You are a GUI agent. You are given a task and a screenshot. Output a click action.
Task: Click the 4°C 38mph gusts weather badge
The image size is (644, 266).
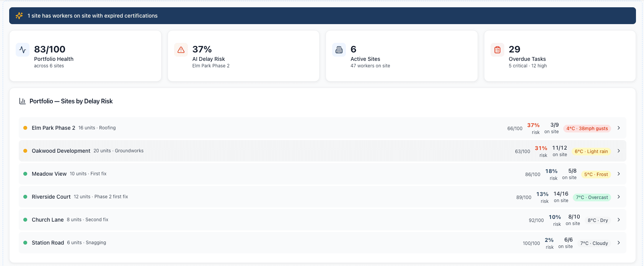(x=587, y=129)
